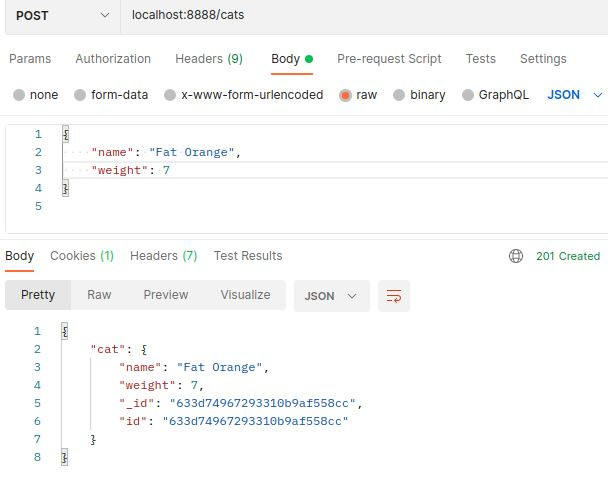Open the request body JSON format dropdown

pyautogui.click(x=575, y=95)
